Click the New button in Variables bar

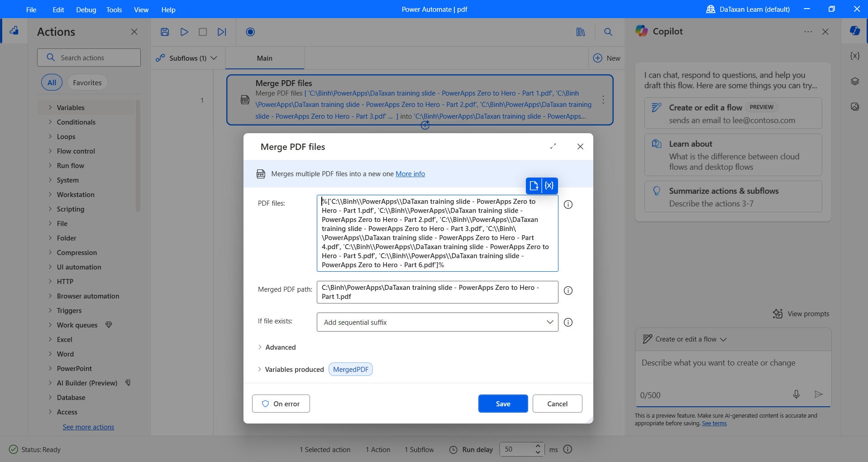(x=607, y=58)
